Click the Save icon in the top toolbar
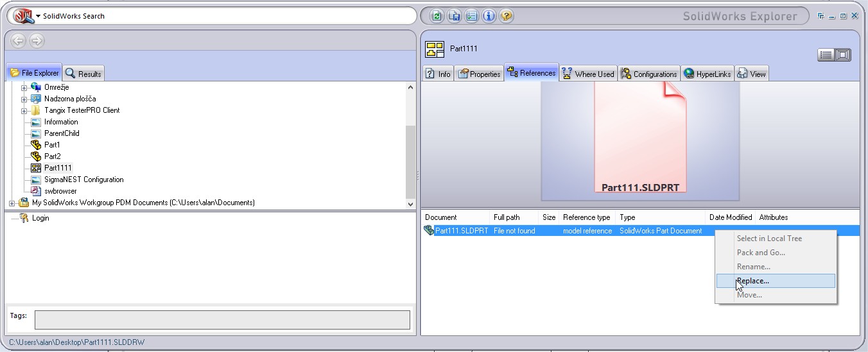Screen dimensions: 868x352 455,16
